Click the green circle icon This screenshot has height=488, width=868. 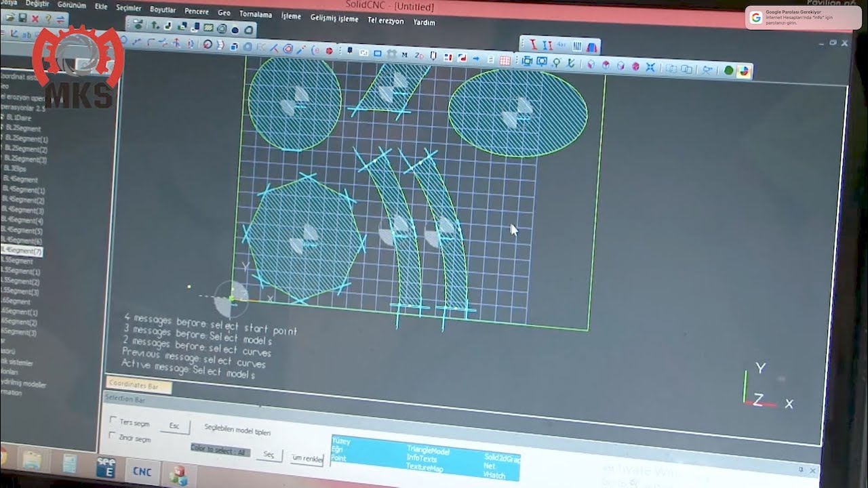[729, 70]
